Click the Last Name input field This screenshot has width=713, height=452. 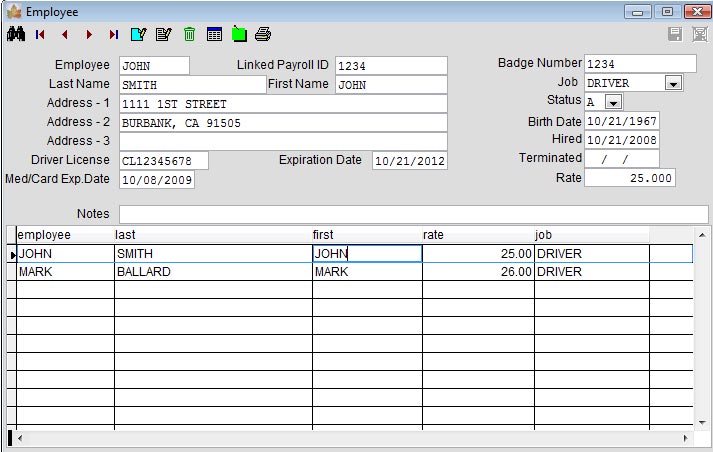click(192, 85)
